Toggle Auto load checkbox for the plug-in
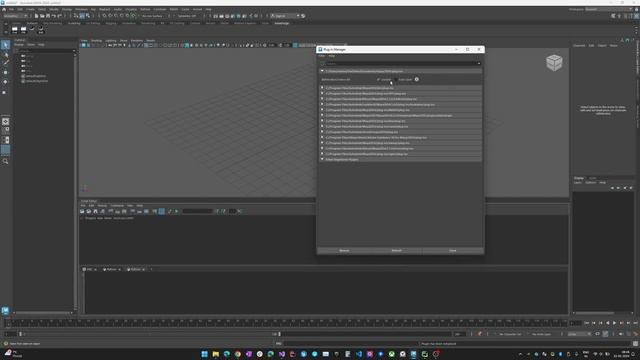This screenshot has width=640, height=360. tap(396, 80)
